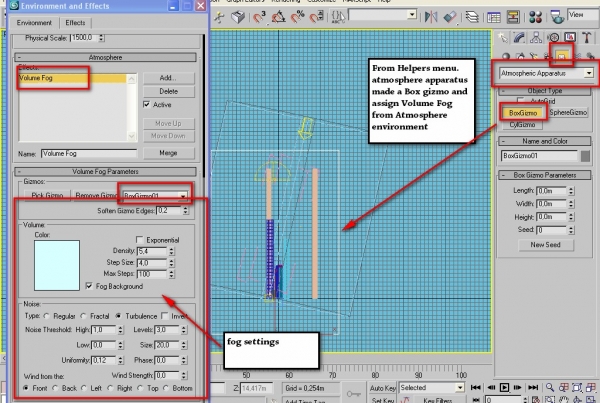The width and height of the screenshot is (600, 403).
Task: Collapse the Box Gizmo Parameters rollout
Action: click(545, 175)
